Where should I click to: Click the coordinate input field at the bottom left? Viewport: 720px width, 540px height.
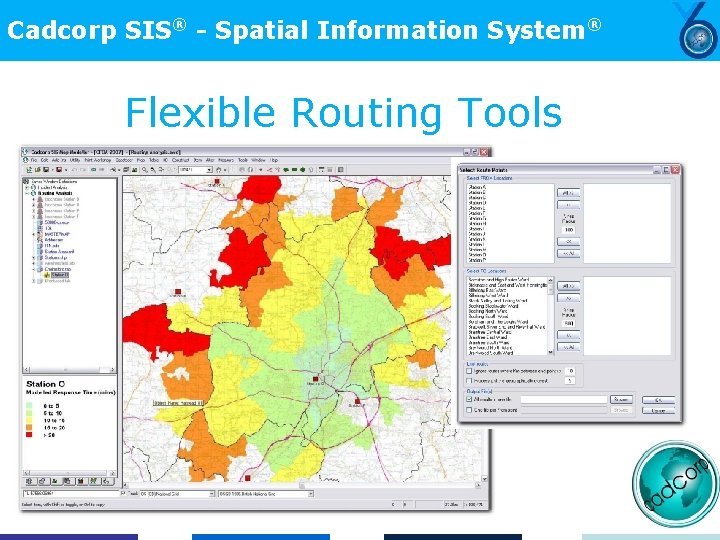[71, 494]
